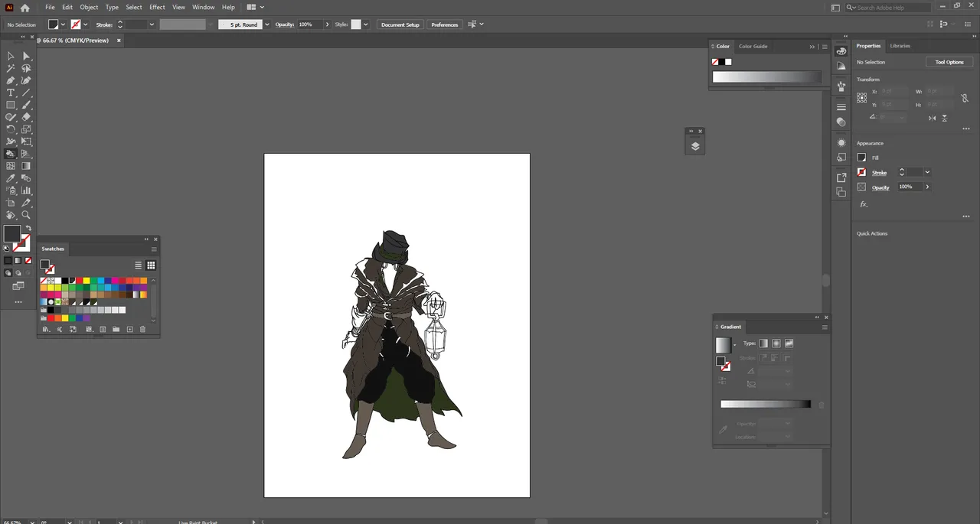Select the Mesh tool
The height and width of the screenshot is (524, 980).
point(11,166)
